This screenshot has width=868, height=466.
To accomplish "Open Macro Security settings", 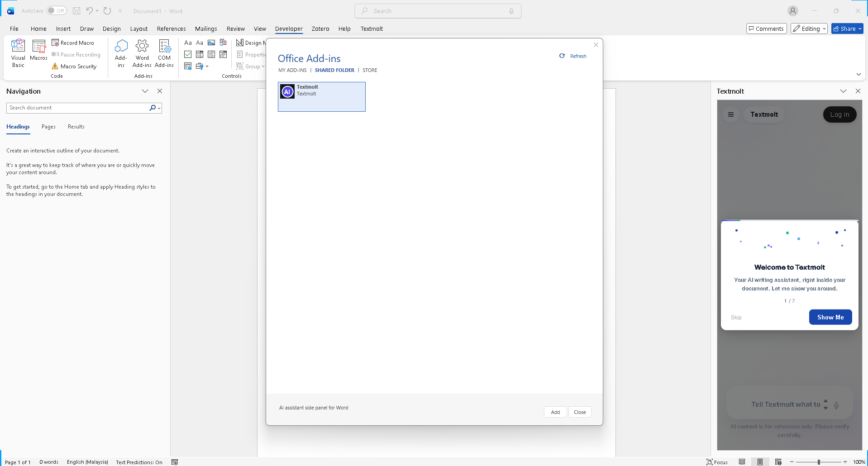I will click(x=74, y=66).
